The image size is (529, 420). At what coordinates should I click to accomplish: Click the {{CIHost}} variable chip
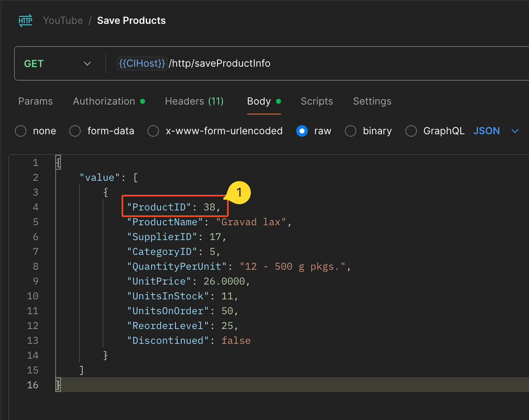[142, 63]
